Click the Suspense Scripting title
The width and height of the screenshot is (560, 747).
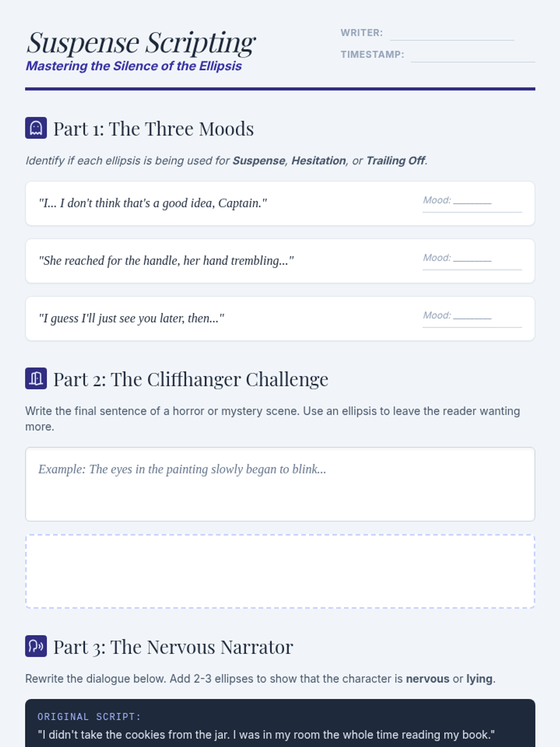(141, 43)
